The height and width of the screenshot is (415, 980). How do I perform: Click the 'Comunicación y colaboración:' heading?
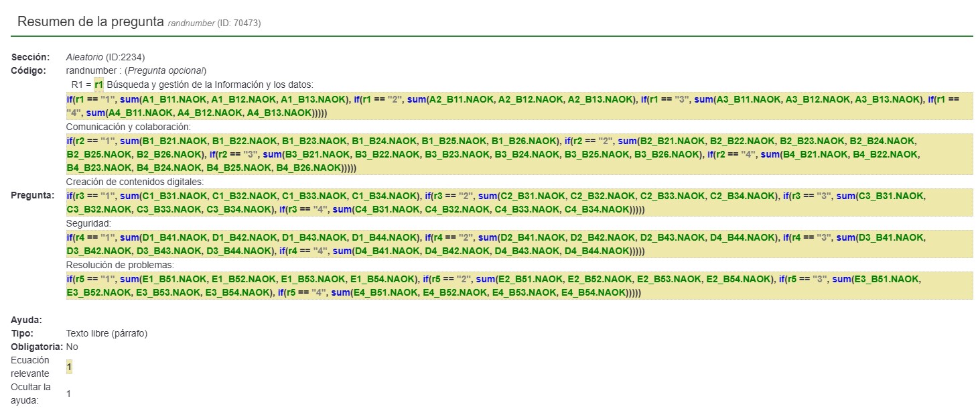pyautogui.click(x=129, y=126)
